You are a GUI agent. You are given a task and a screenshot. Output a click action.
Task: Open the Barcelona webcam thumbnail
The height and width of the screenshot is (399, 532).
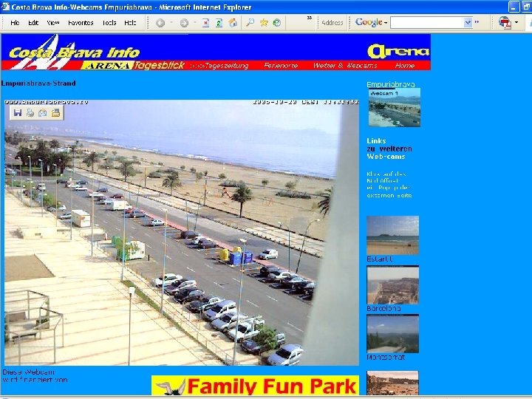tap(392, 285)
